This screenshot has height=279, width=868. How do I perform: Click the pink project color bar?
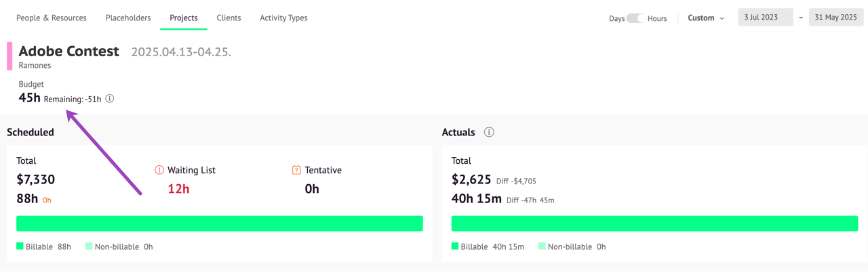tap(9, 56)
